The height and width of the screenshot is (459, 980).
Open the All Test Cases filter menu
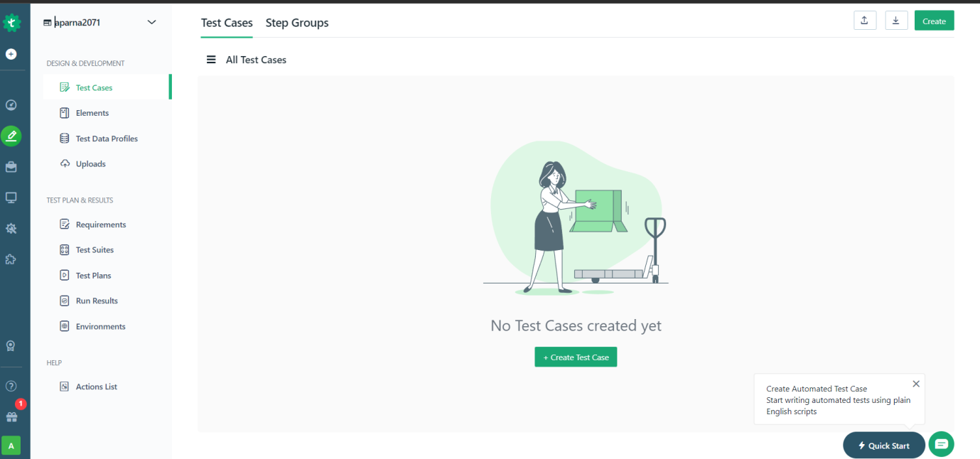211,59
